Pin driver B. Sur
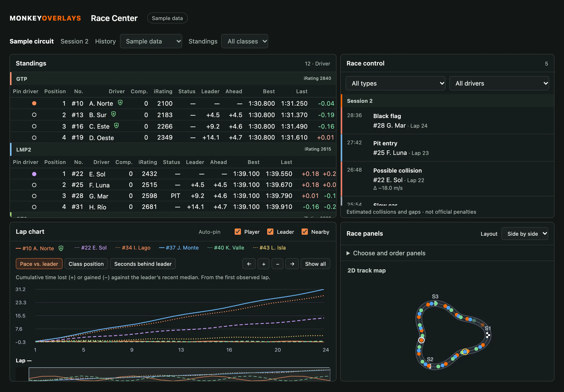 34,115
